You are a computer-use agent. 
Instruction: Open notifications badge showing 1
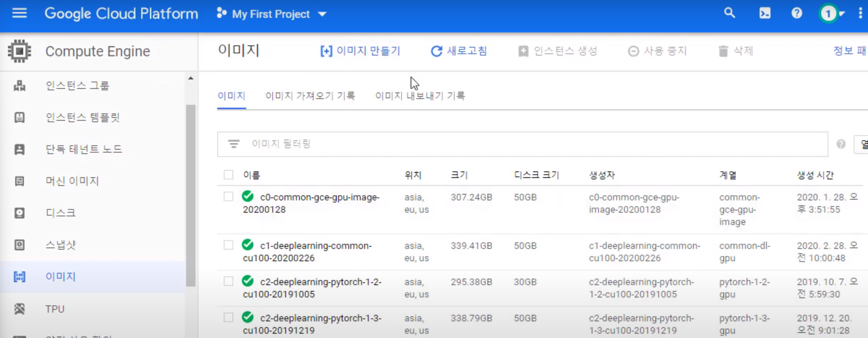(828, 14)
